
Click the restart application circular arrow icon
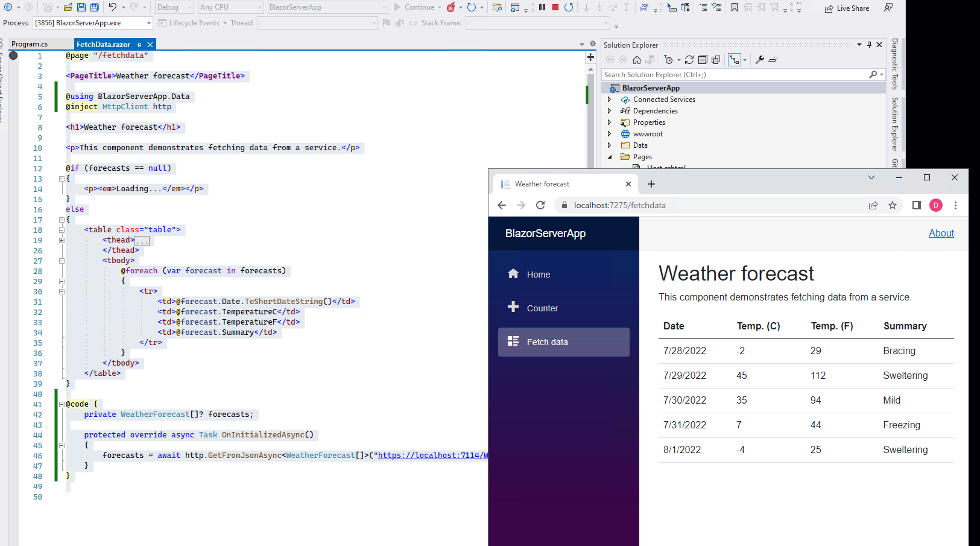click(x=472, y=7)
